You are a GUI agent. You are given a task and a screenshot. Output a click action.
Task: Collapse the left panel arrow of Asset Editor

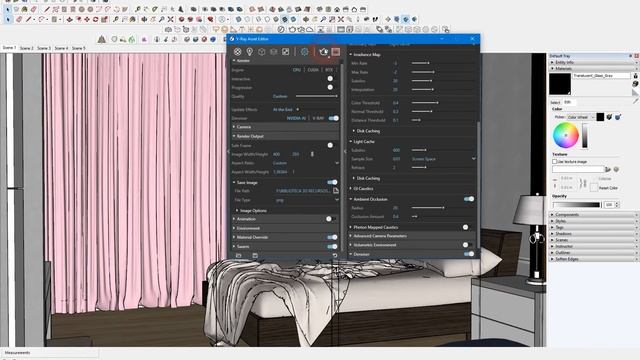(x=229, y=151)
